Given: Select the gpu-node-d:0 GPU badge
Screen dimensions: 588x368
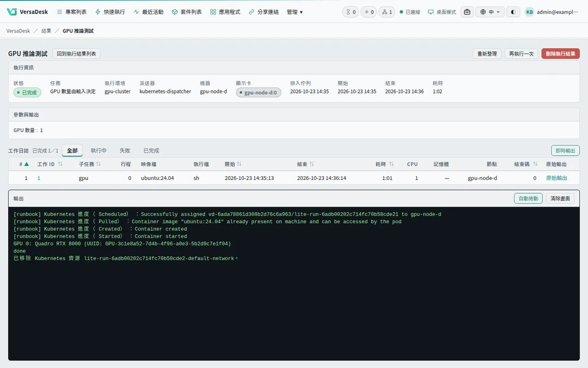Looking at the screenshot, I should (x=259, y=92).
